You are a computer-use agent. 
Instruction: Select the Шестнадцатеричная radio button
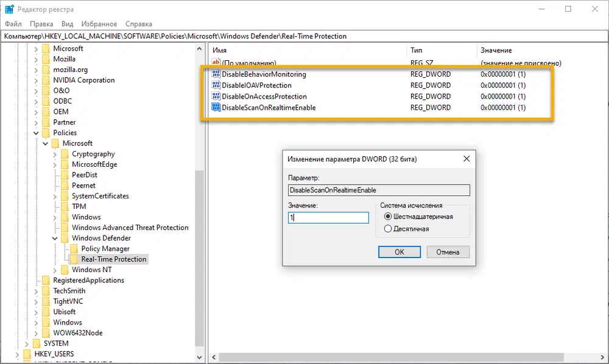tap(388, 218)
